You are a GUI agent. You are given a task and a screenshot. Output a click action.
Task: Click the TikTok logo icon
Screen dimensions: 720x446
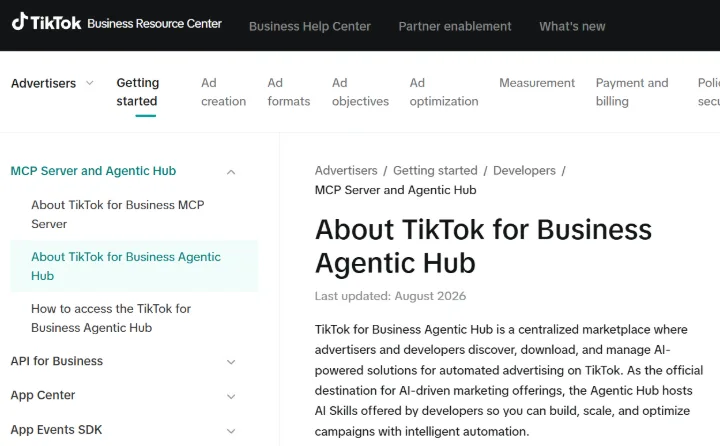[x=20, y=22]
